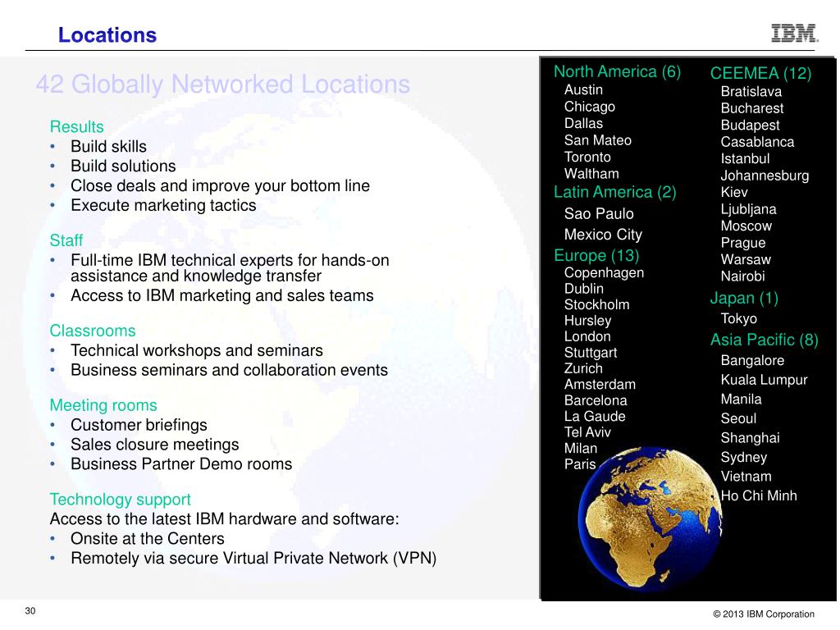Click the city 'Copenhagen'
The image size is (840, 630).
coord(604,272)
